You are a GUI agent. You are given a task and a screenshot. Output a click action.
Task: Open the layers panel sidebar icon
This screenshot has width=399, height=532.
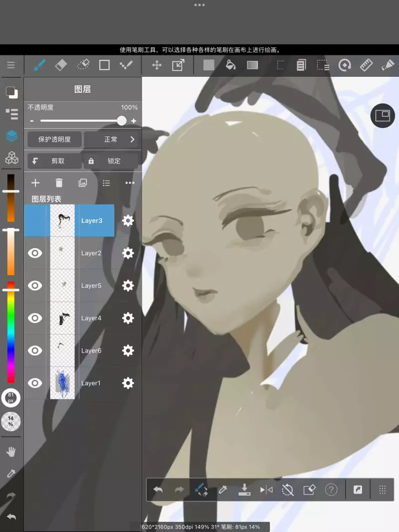pos(11,136)
